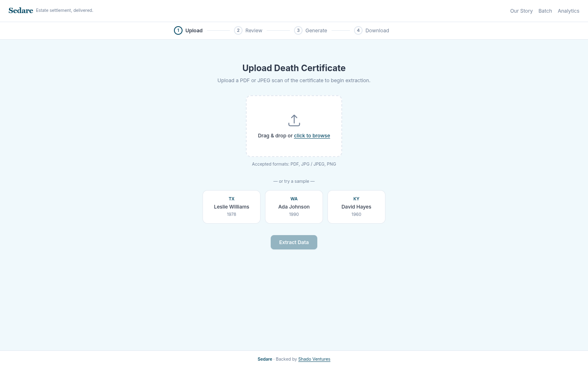The image size is (588, 368).
Task: Select step 3 Generate circle
Action: (x=298, y=31)
